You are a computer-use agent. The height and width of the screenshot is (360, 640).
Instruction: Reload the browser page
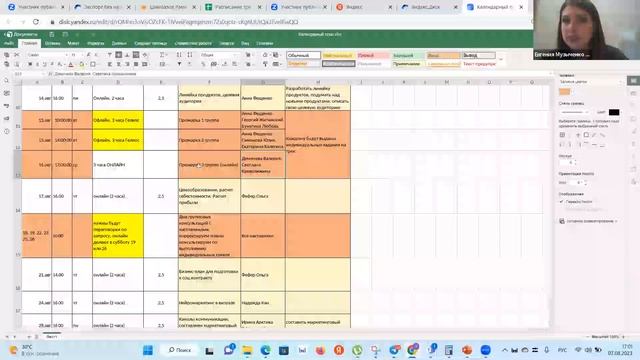pyautogui.click(x=36, y=22)
